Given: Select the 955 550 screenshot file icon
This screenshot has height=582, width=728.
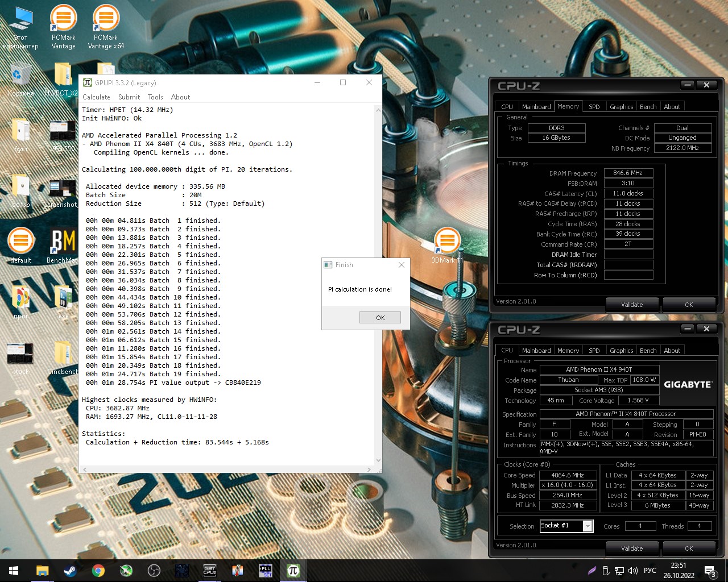Looking at the screenshot, I should (63, 135).
